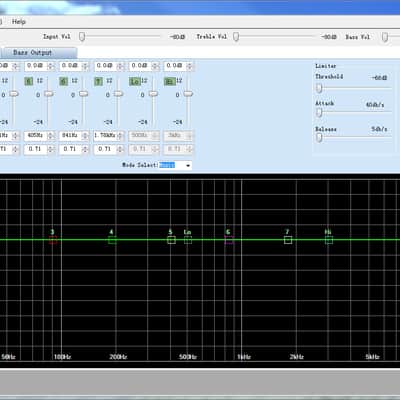Click the Hi filter vertical gain slider handle
The image size is (400, 400).
[188, 94]
